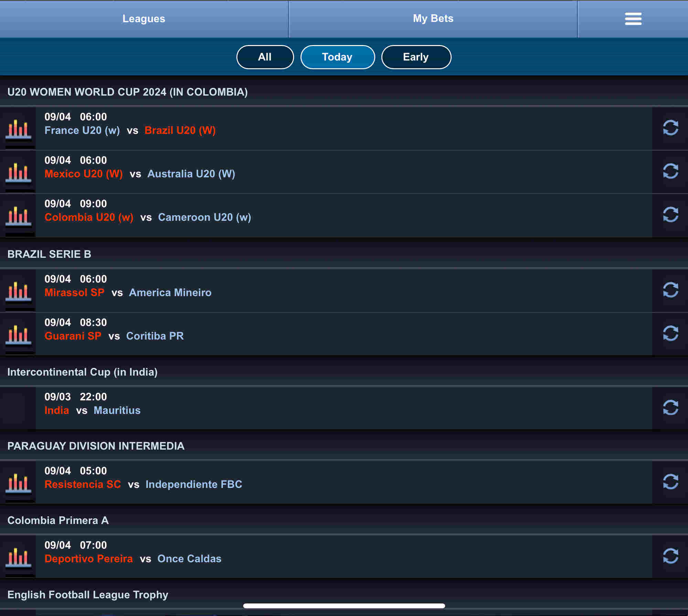Refresh odds for Resistencia SC vs Independiente FBC
The image size is (688, 616).
pyautogui.click(x=670, y=482)
